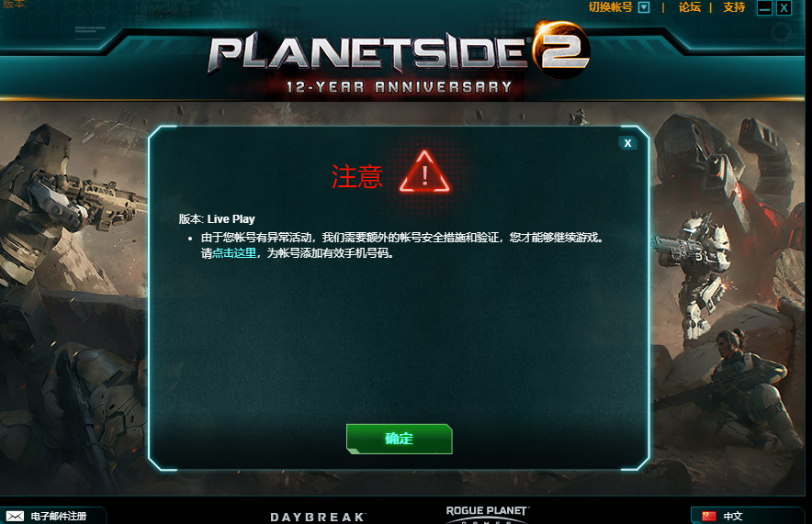Click the 12-Year Anniversary banner text
The width and height of the screenshot is (812, 524).
tap(400, 87)
